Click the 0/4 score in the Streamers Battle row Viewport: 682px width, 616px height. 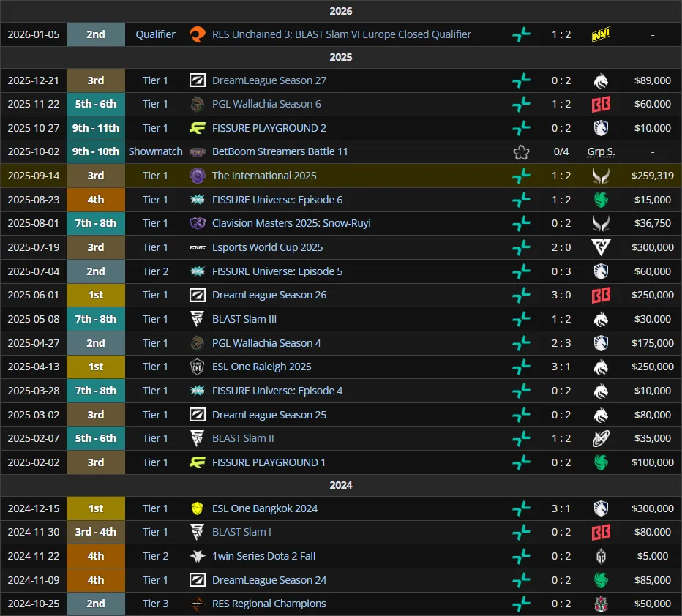[561, 151]
